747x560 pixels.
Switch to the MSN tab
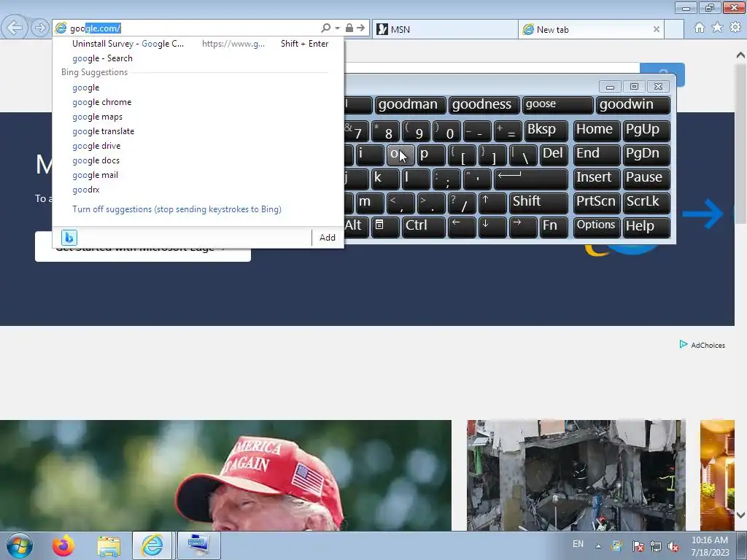[x=444, y=29]
